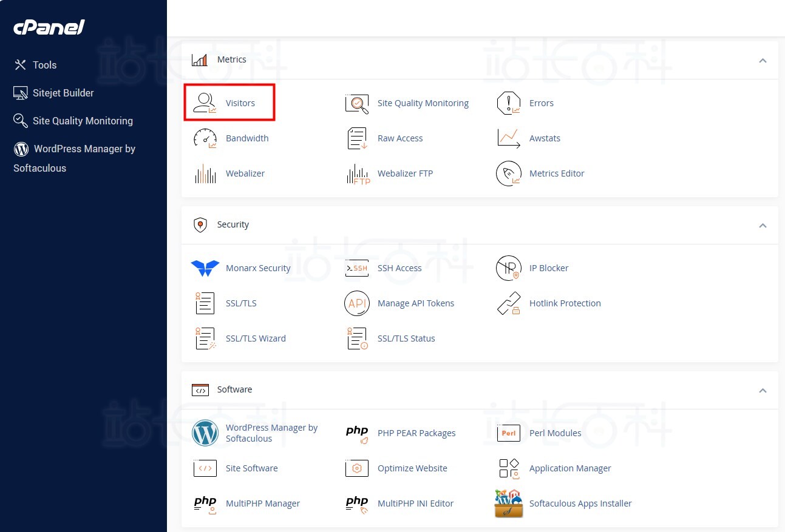This screenshot has height=532, width=785.
Task: Open the Site Software code icon
Action: pos(205,468)
